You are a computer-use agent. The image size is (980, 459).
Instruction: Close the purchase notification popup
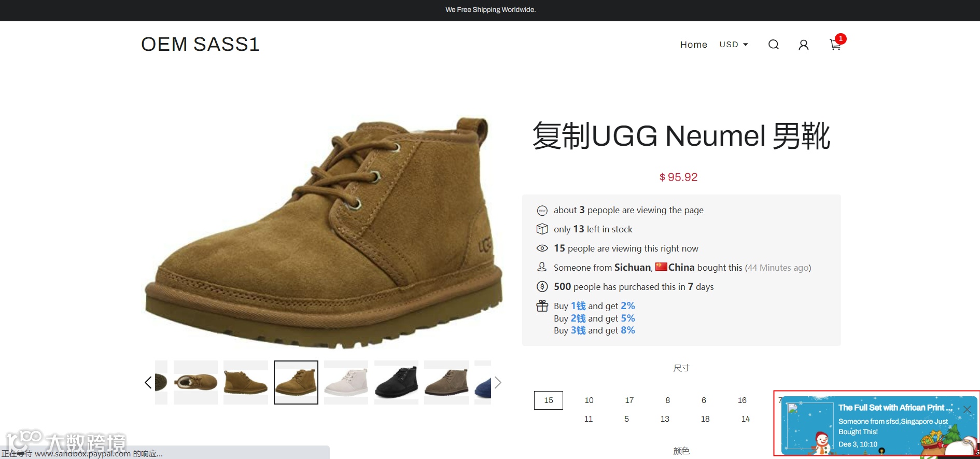967,409
